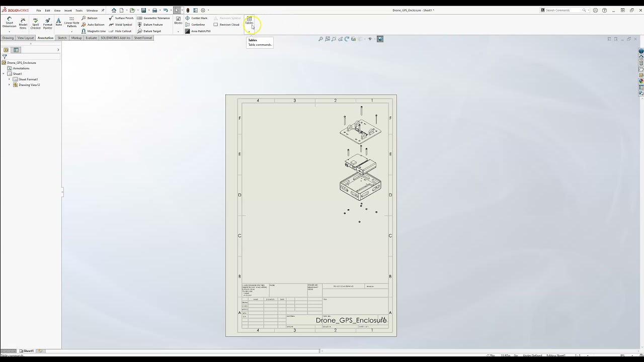Insert a Surface Finish symbol

(x=121, y=18)
